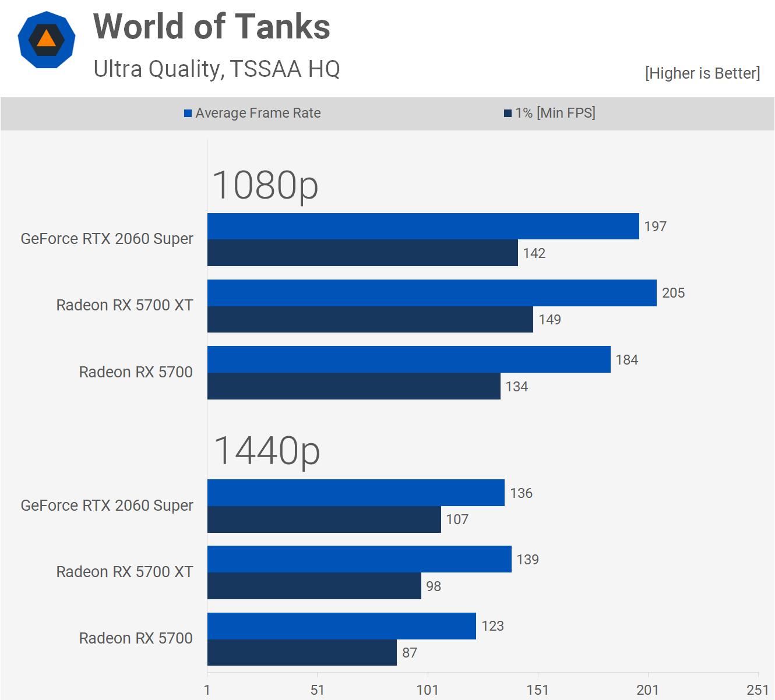Click the 149 minimum FPS bar
This screenshot has height=700, width=775.
[x=370, y=319]
